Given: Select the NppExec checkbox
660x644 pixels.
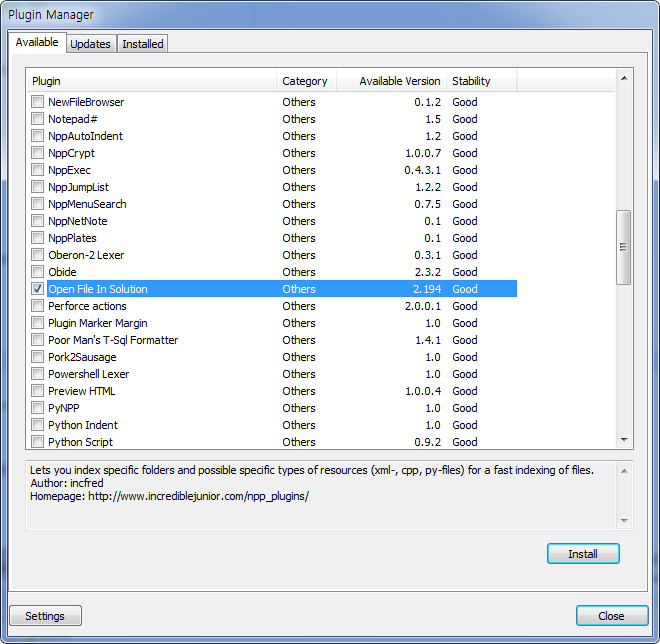Looking at the screenshot, I should [37, 170].
